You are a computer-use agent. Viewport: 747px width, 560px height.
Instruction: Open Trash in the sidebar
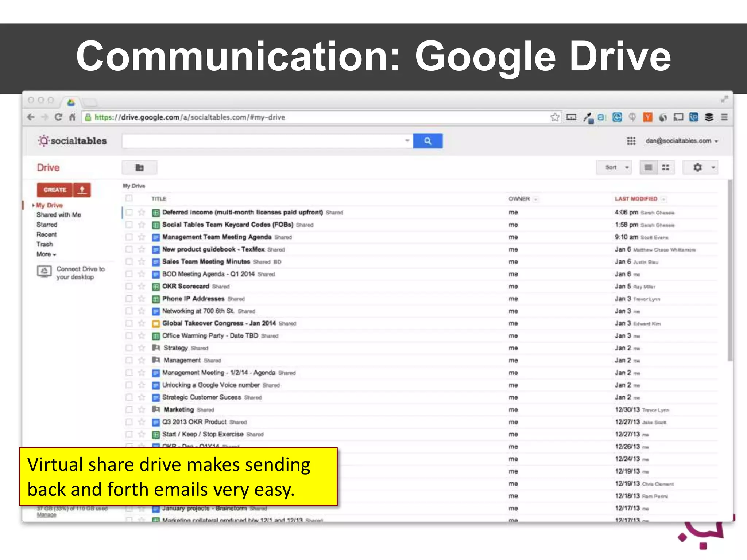(x=44, y=245)
